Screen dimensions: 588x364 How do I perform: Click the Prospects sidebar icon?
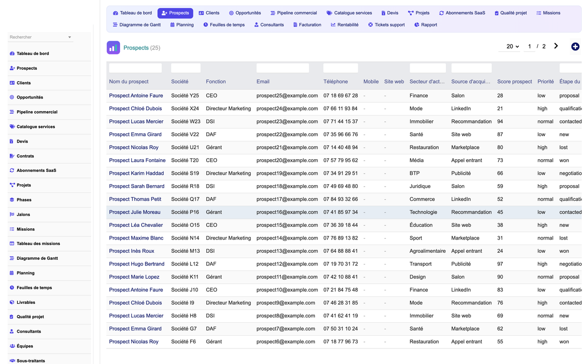point(12,68)
